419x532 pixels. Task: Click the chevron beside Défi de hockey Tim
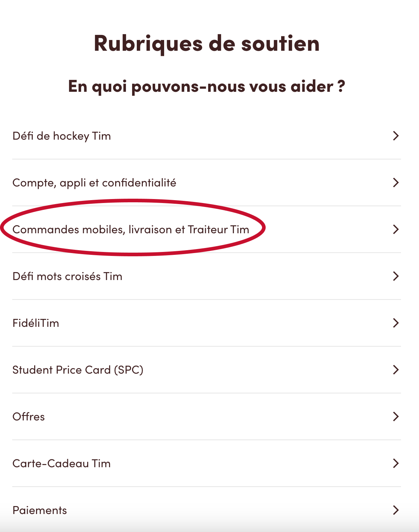click(396, 136)
